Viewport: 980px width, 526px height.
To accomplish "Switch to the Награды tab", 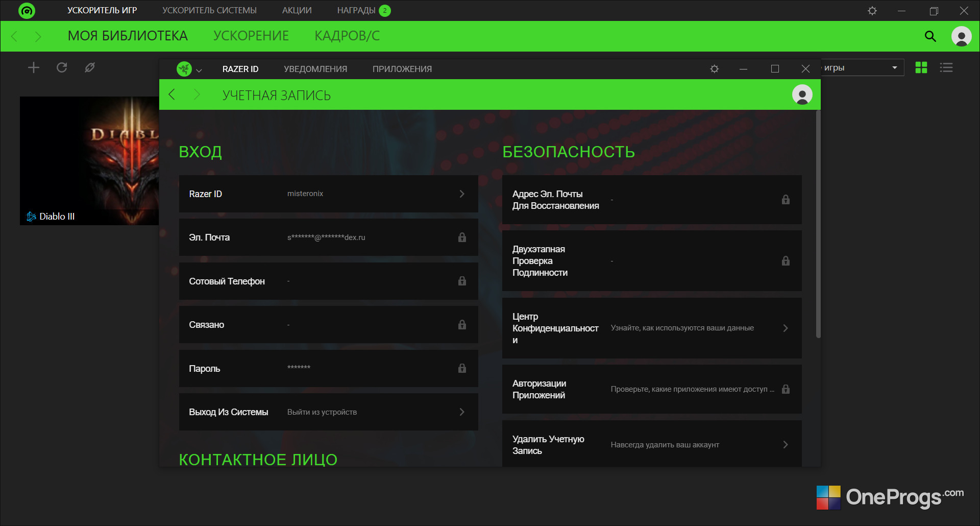I will [356, 10].
